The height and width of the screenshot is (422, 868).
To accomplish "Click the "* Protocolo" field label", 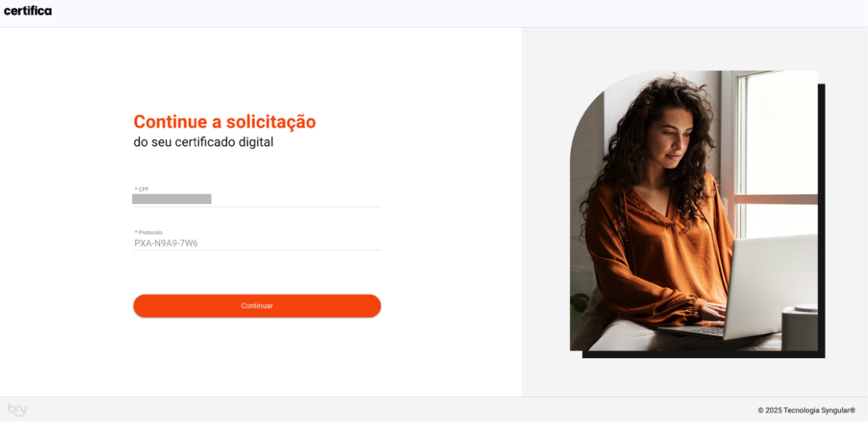I will pyautogui.click(x=148, y=233).
